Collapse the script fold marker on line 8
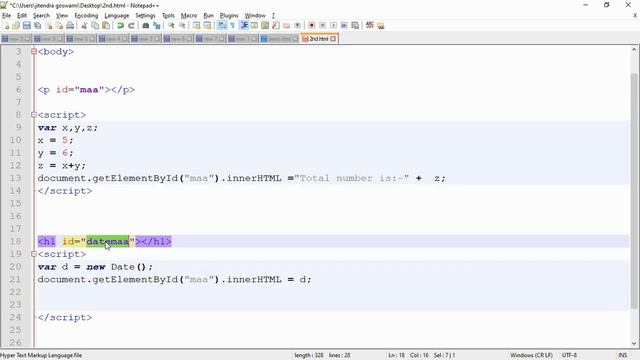 pos(34,115)
